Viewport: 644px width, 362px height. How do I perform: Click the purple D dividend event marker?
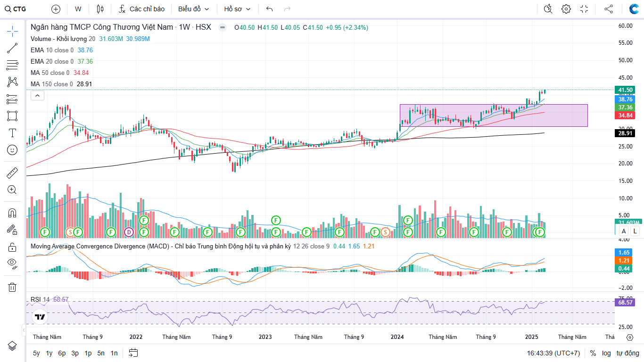coord(129,232)
